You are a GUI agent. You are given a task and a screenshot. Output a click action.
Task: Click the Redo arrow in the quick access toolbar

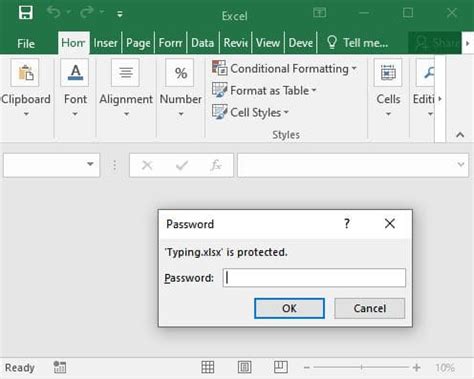pyautogui.click(x=86, y=12)
